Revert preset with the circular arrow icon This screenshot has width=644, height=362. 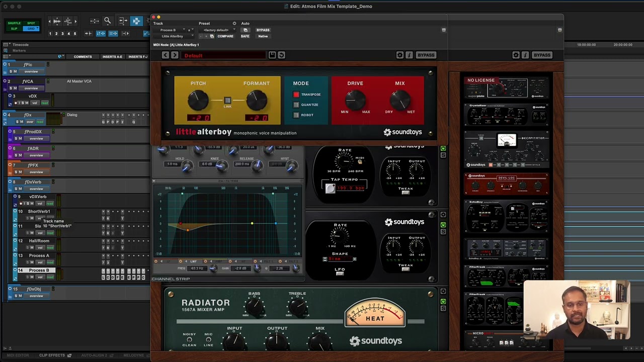(282, 55)
